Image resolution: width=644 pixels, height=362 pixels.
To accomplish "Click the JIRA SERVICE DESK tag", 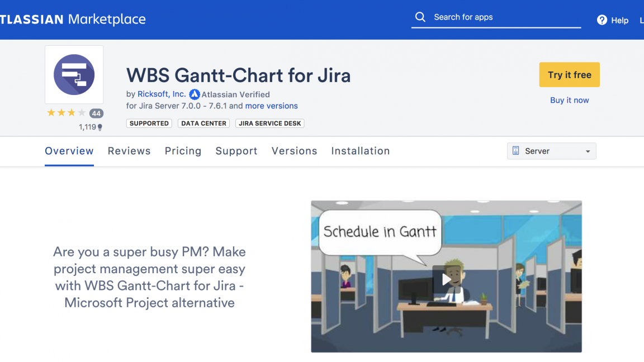I will pyautogui.click(x=270, y=123).
